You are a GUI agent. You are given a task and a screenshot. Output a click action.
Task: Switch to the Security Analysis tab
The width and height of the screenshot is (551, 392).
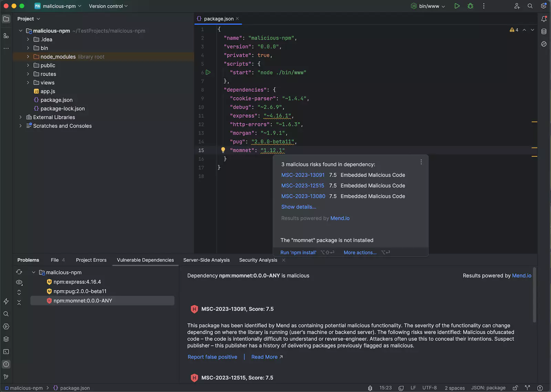pyautogui.click(x=258, y=260)
